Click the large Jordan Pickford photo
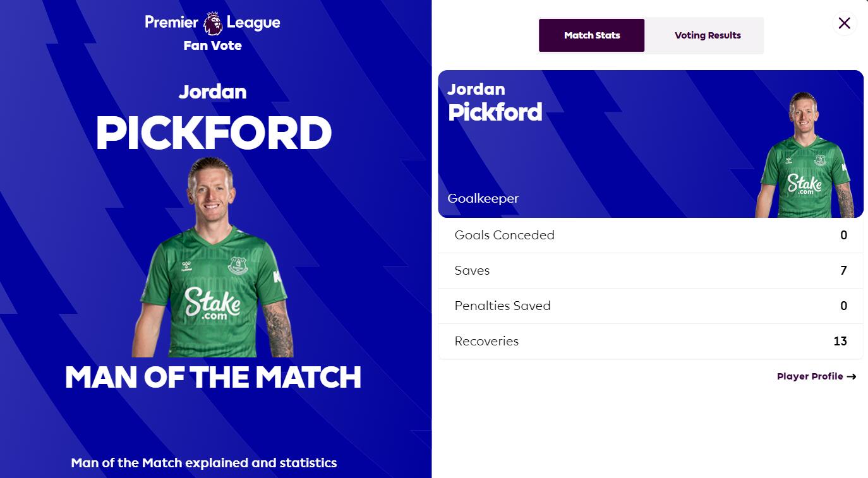The image size is (868, 478). pos(213,257)
